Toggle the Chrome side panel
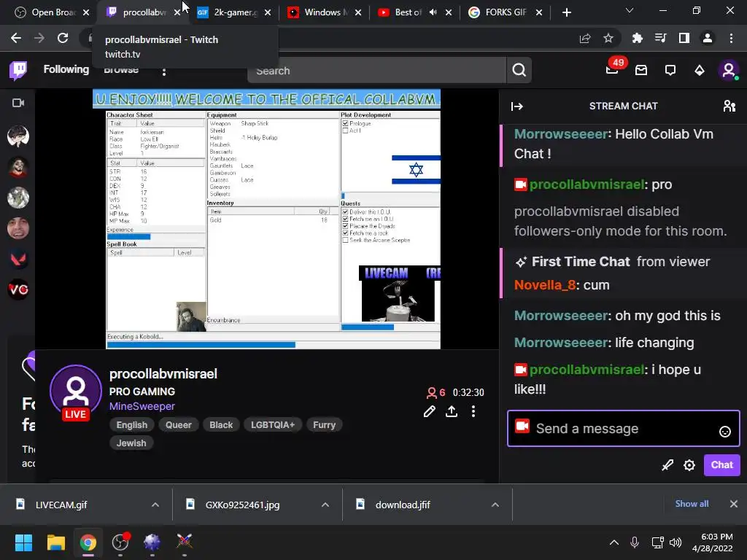Viewport: 747px width, 560px height. (x=684, y=38)
